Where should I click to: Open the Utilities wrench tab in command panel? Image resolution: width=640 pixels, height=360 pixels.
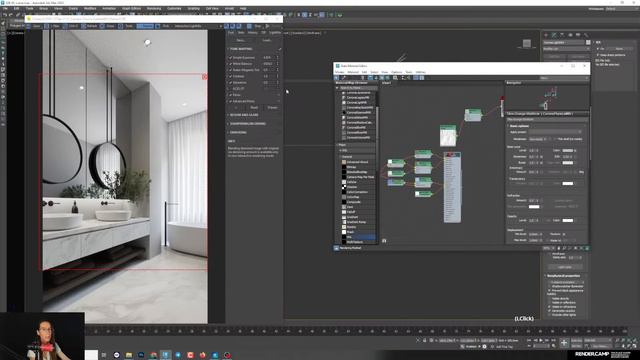[x=586, y=35]
